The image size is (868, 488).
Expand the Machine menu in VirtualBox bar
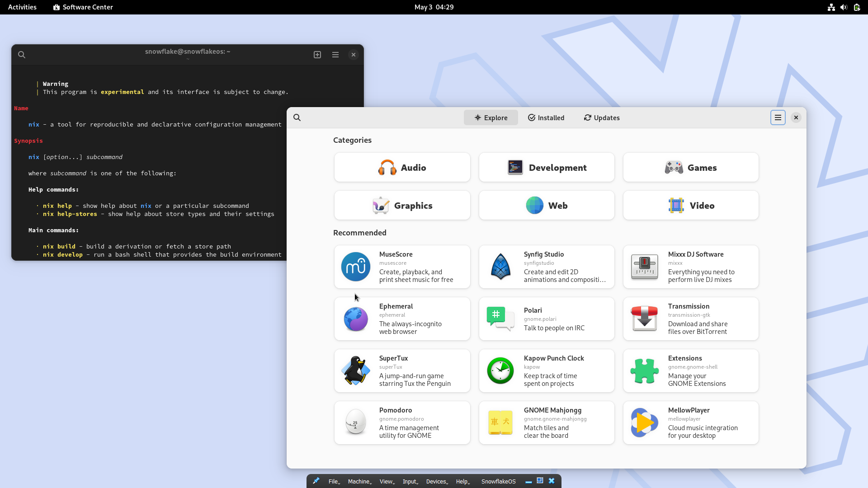(x=359, y=481)
